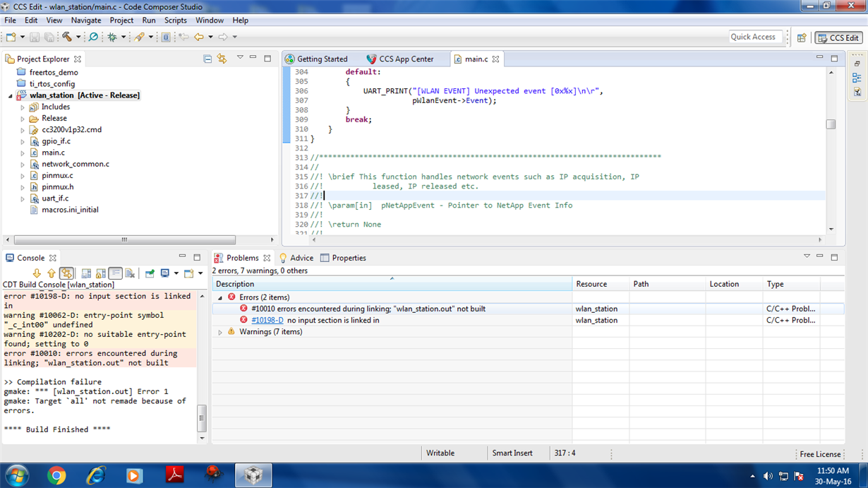This screenshot has height=488, width=868.
Task: Open the New Console View dropdown arrow
Action: coord(200,273)
